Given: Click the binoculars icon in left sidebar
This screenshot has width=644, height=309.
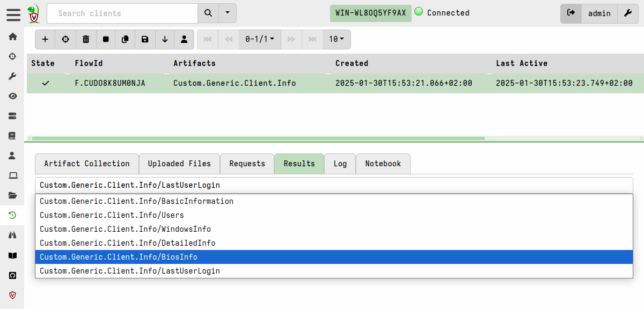Looking at the screenshot, I should point(12,235).
